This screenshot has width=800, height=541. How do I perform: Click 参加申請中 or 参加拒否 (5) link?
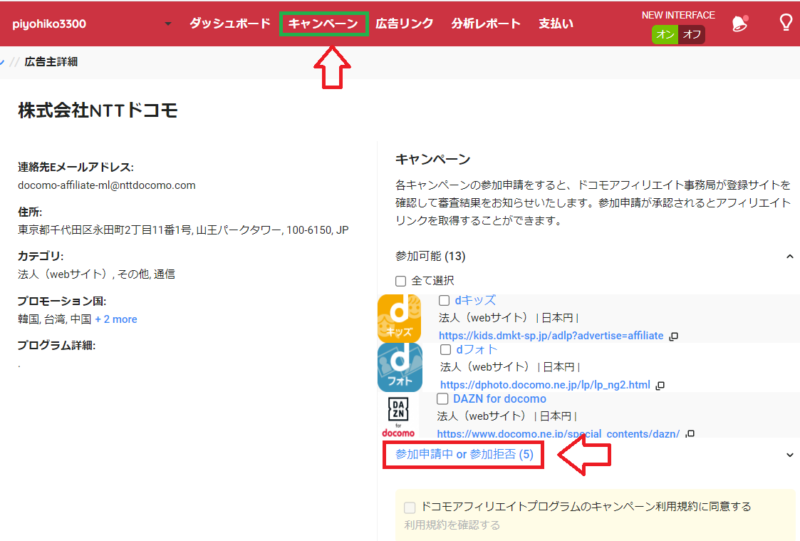[464, 454]
